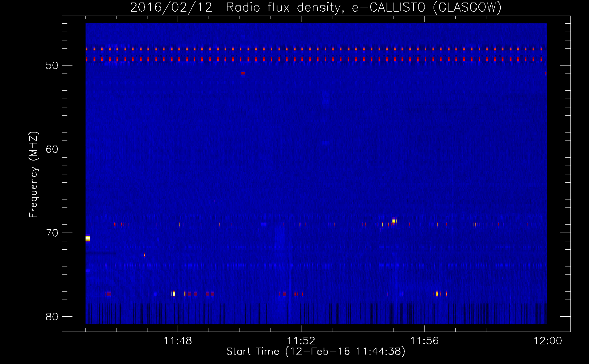Select the 50 frequency tick label
The width and height of the screenshot is (589, 364).
52,66
